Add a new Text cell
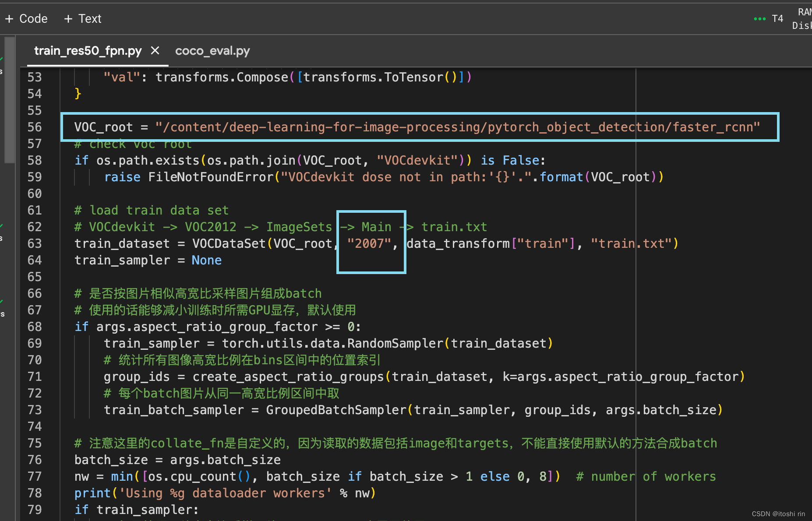 83,19
